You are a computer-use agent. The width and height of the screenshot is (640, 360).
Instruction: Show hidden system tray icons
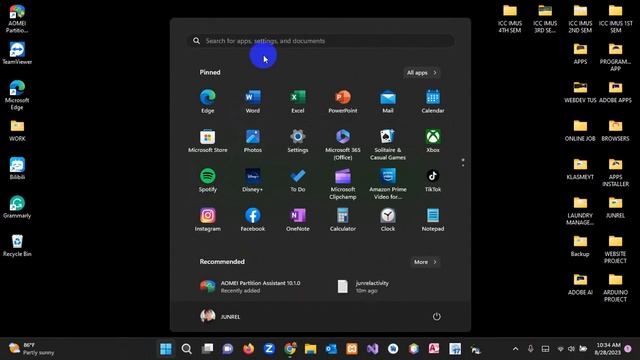point(515,349)
